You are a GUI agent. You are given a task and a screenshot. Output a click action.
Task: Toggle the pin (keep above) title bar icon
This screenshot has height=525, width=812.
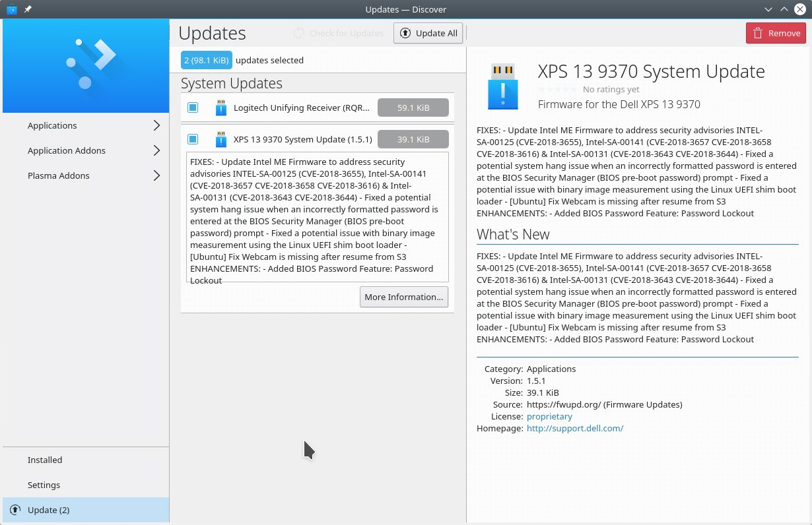(28, 9)
